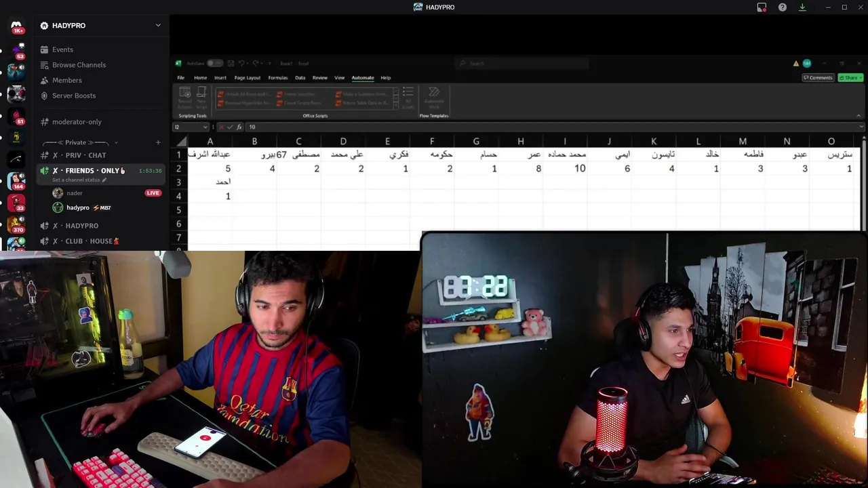Add a channel to the Private category
Screen dimensions: 868x488
pos(158,142)
